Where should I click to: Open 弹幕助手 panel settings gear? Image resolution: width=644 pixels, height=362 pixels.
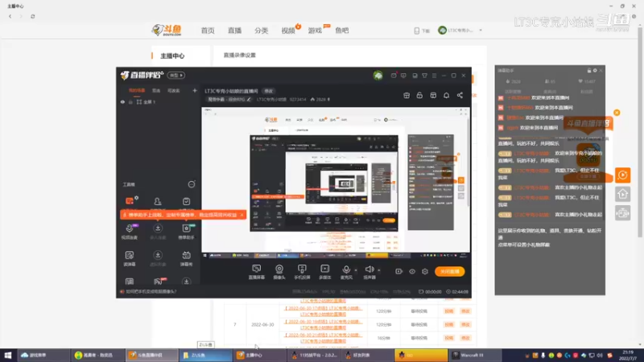click(595, 71)
